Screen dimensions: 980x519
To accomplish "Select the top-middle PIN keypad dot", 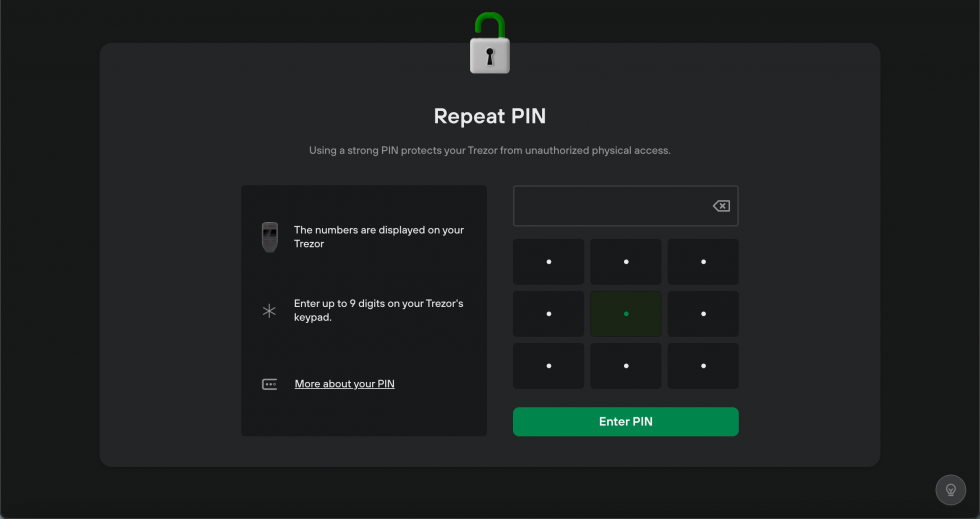I will click(626, 262).
